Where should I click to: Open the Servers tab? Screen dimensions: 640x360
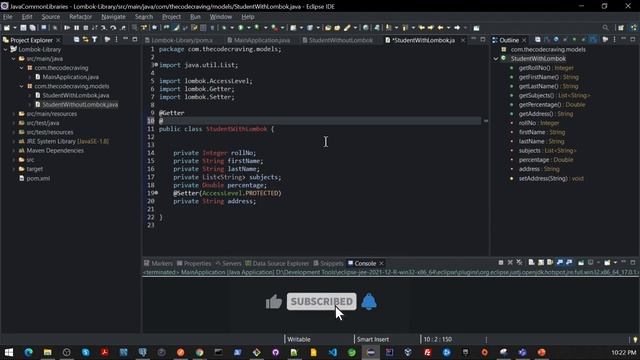coord(229,263)
